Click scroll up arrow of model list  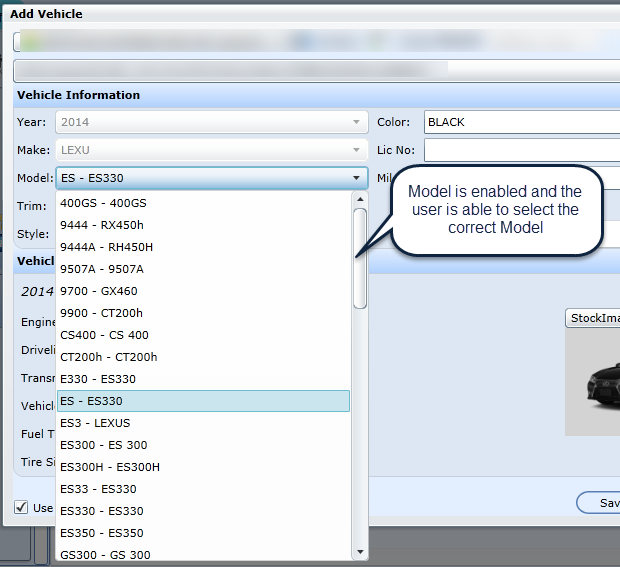[360, 199]
